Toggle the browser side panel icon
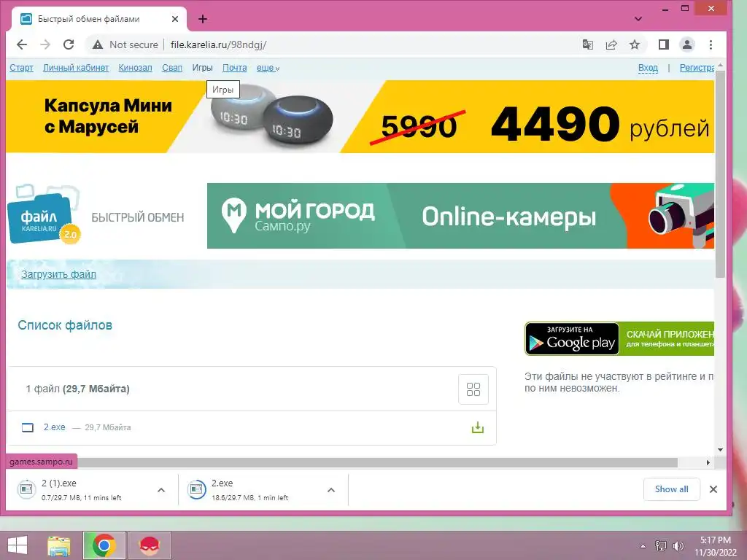The width and height of the screenshot is (747, 560). click(x=664, y=44)
